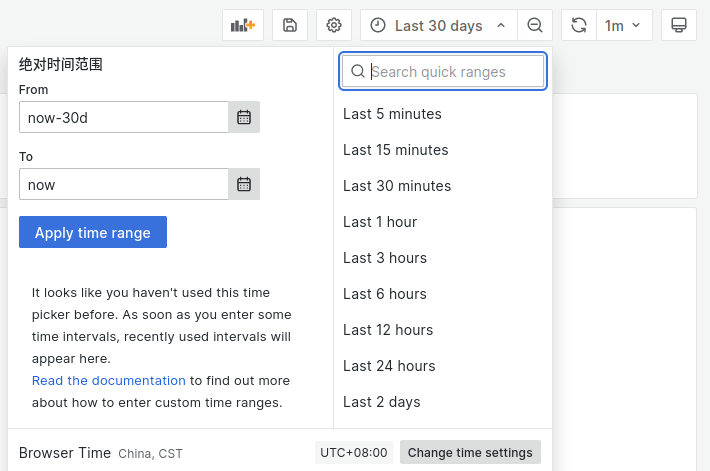
Task: Expand the 1m refresh interval dropdown
Action: (x=624, y=25)
